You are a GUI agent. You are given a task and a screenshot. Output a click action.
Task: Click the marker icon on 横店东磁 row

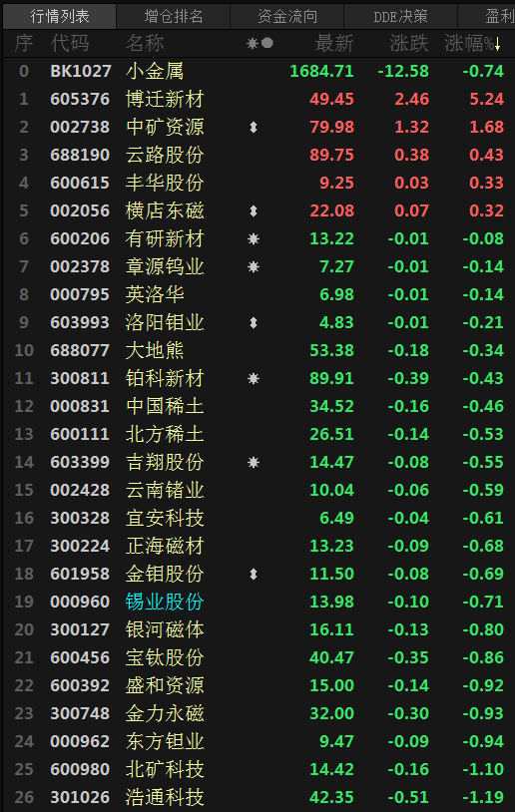coord(254,210)
